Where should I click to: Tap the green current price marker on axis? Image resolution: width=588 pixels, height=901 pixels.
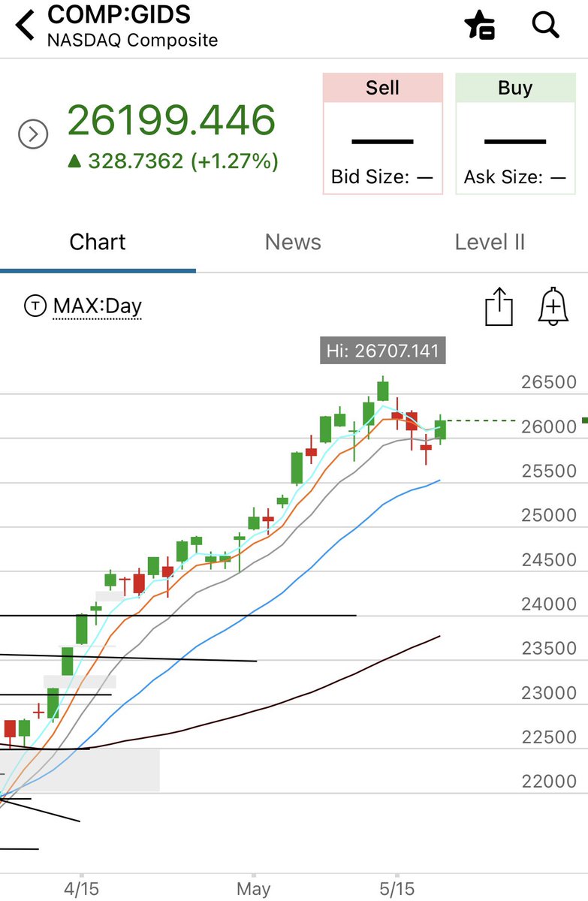(x=584, y=420)
